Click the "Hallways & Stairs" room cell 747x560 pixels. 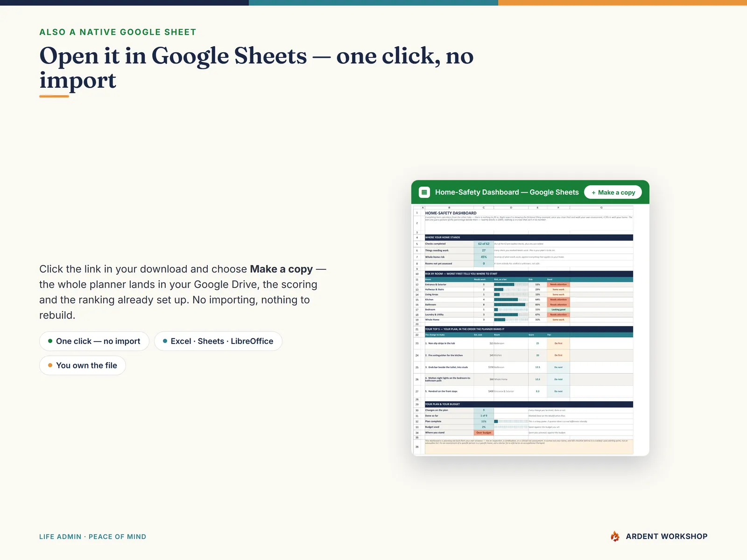(449, 290)
